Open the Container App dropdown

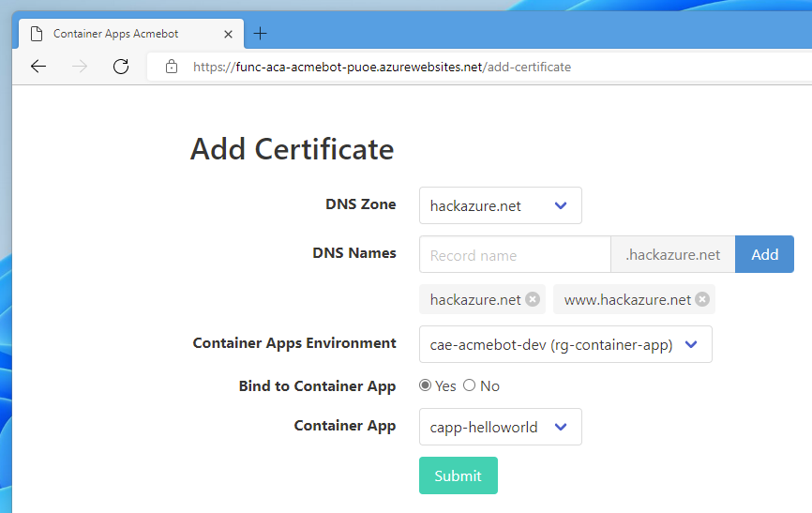pyautogui.click(x=501, y=427)
